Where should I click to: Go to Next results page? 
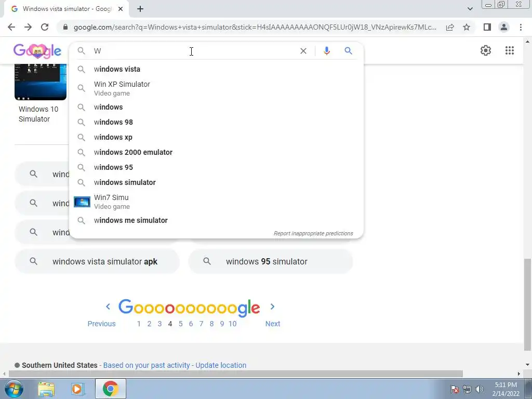273,324
